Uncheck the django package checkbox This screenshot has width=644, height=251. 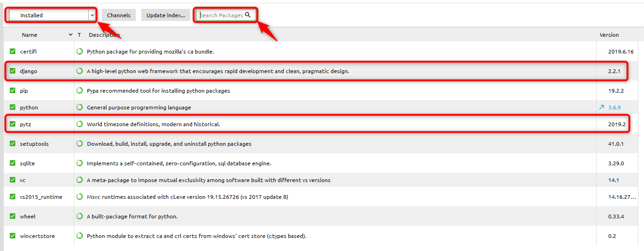click(13, 71)
